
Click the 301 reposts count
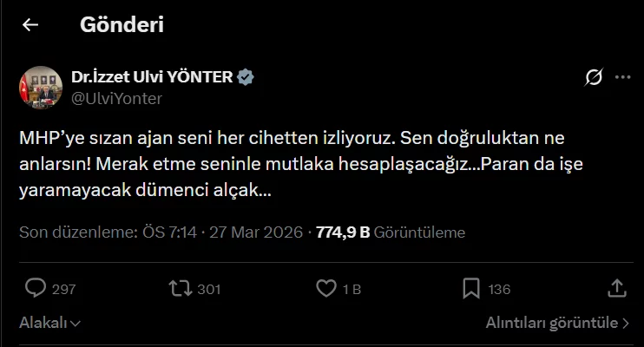click(x=209, y=289)
